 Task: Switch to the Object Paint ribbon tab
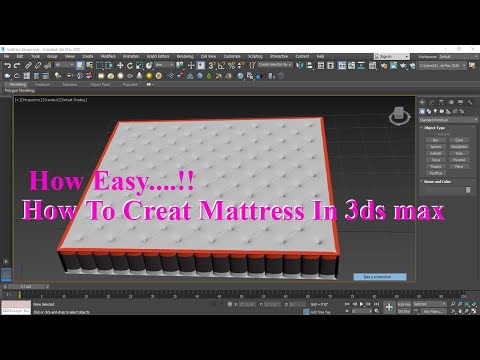(100, 85)
